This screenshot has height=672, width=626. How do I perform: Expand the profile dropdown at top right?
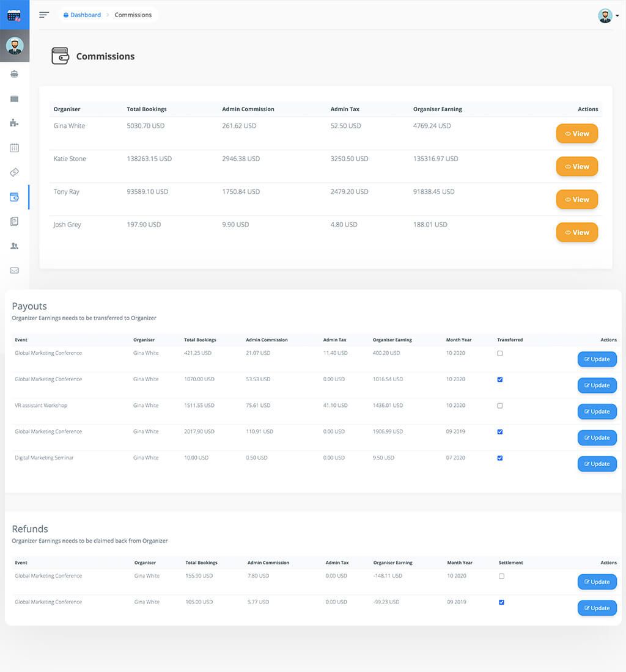(x=617, y=16)
